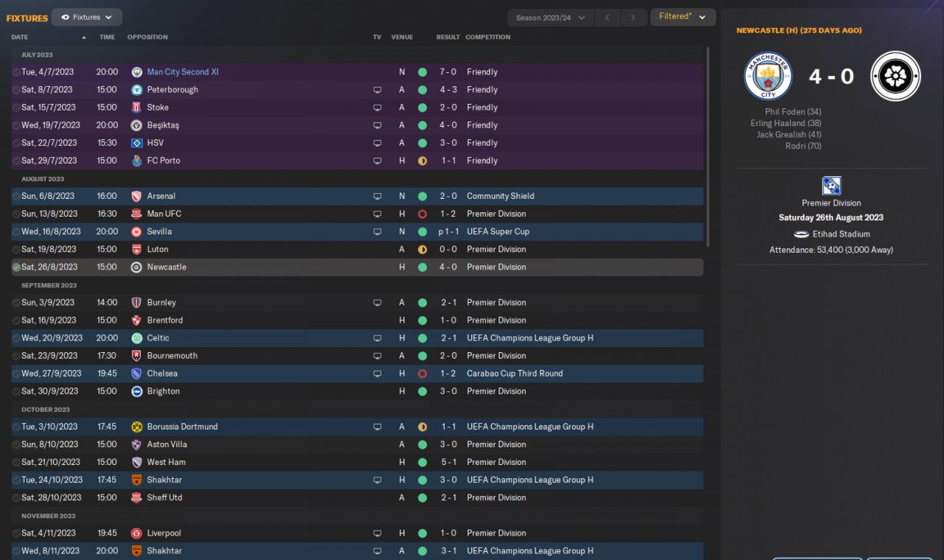Click the Newcastle badge in the score panel

895,76
